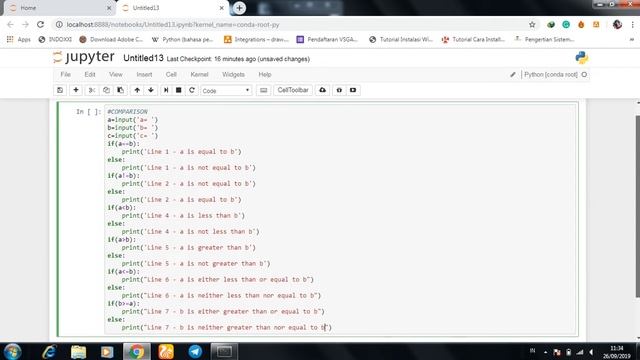Open the Pengertian Sistem... bookmark
The height and width of the screenshot is (360, 640).
click(x=545, y=40)
